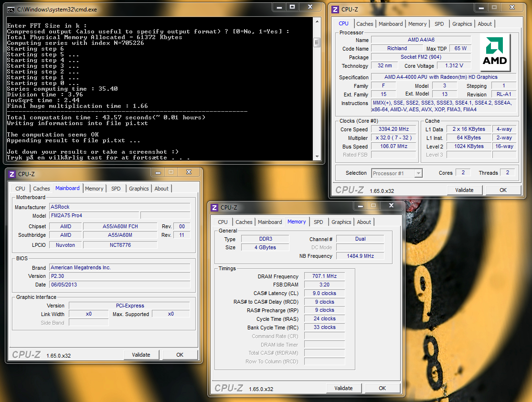Close the CPU-Z Mainboard window
This screenshot has width=532, height=402.
point(189,172)
